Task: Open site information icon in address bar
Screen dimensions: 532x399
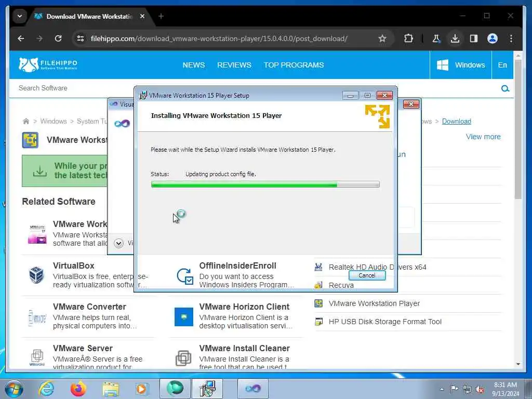Action: tap(81, 38)
